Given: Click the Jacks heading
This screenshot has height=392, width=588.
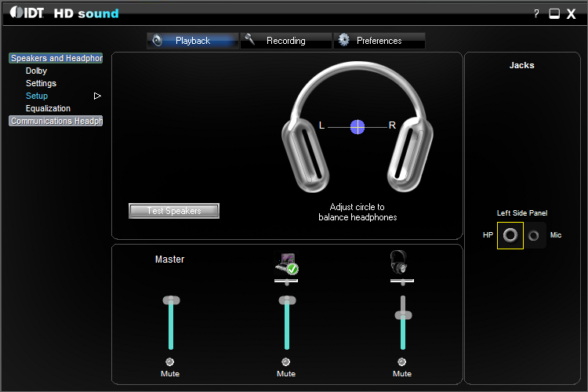Looking at the screenshot, I should pyautogui.click(x=521, y=65).
